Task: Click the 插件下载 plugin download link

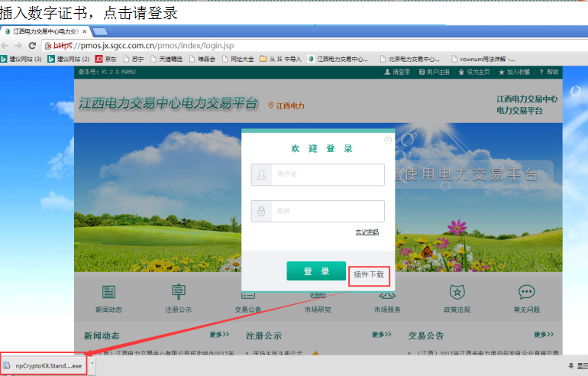Action: point(369,274)
